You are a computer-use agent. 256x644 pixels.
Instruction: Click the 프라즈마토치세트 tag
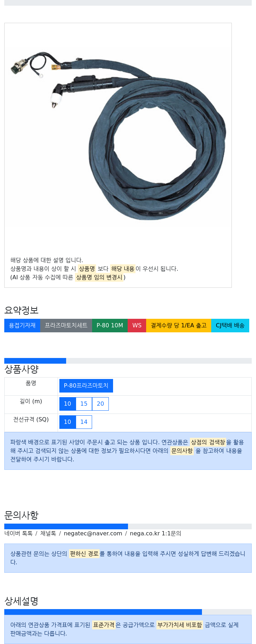[x=66, y=325]
